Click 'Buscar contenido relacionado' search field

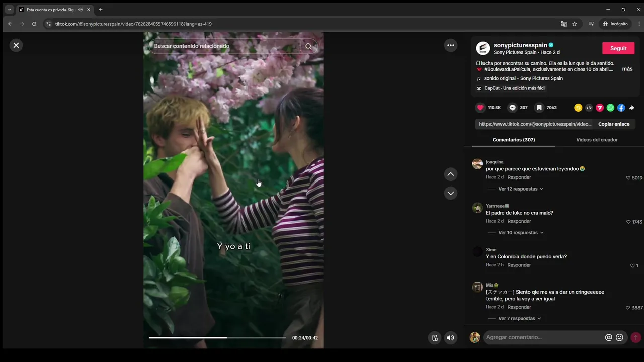coord(226,46)
